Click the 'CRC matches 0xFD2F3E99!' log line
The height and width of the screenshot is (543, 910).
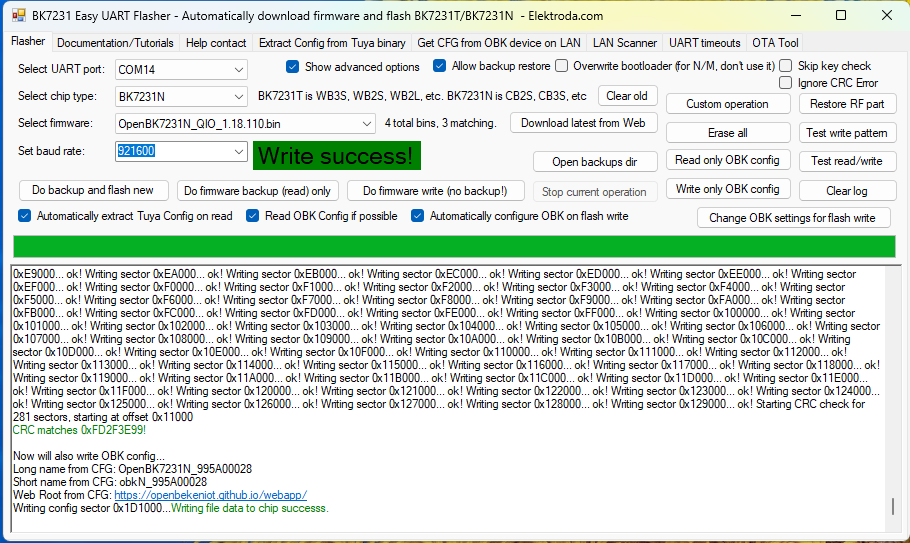[80, 430]
